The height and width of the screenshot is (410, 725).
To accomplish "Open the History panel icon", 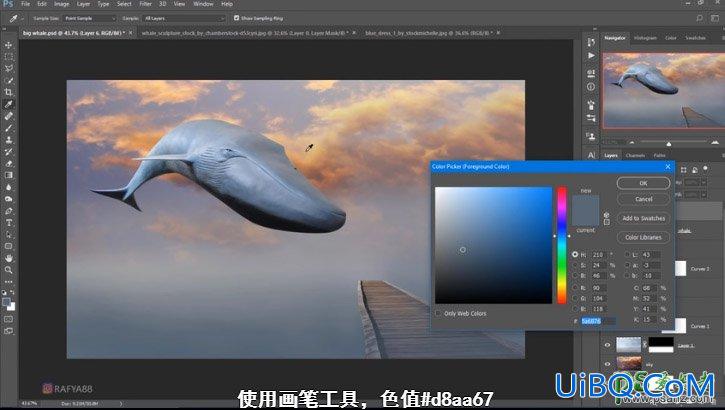I will click(x=591, y=43).
